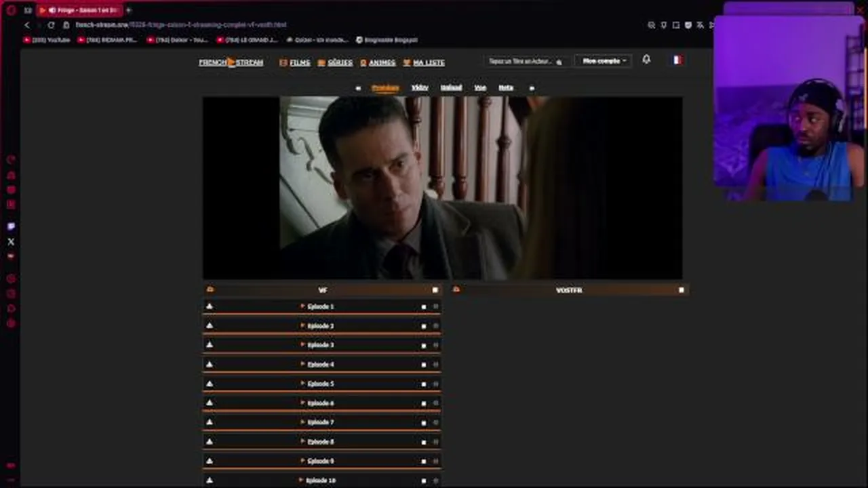The height and width of the screenshot is (488, 868).
Task: Open the ANIMES menu
Action: (378, 62)
